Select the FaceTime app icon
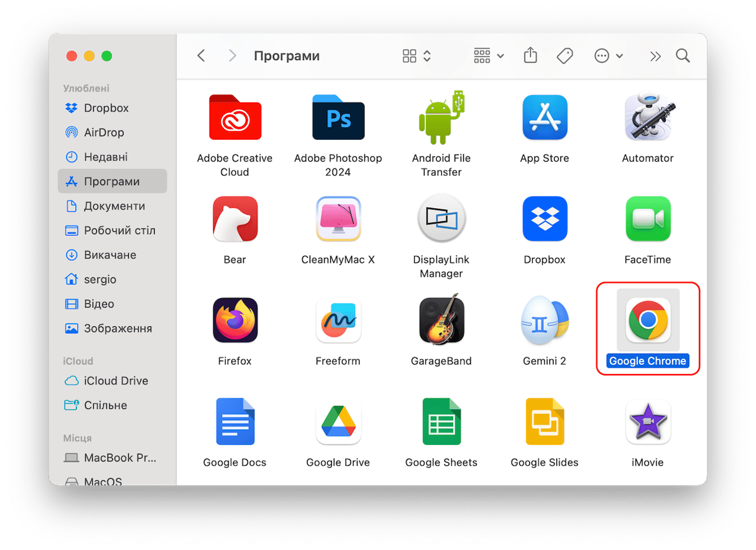Image resolution: width=756 pixels, height=550 pixels. 648,219
